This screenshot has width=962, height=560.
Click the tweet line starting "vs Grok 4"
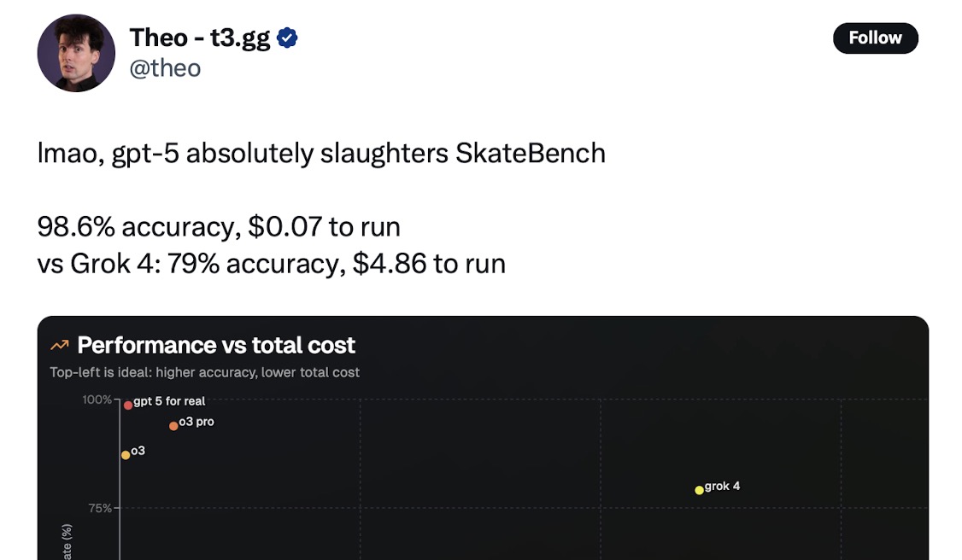(272, 264)
